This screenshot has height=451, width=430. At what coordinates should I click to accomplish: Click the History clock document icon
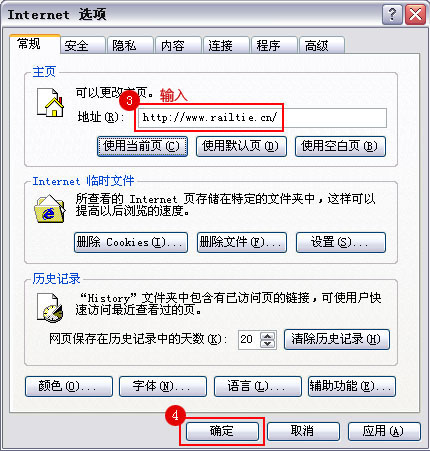(50, 308)
